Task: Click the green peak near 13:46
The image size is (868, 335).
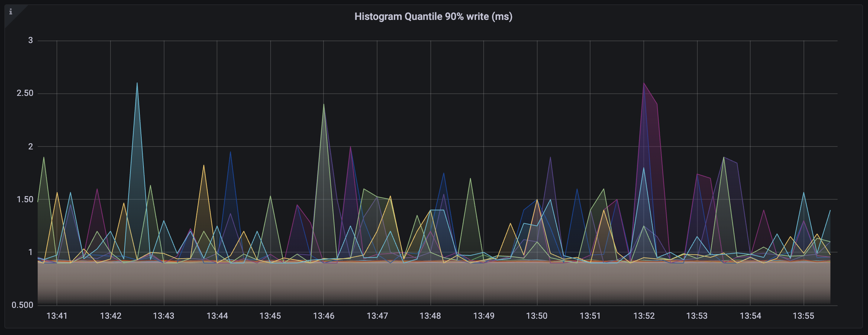Action: 324,105
